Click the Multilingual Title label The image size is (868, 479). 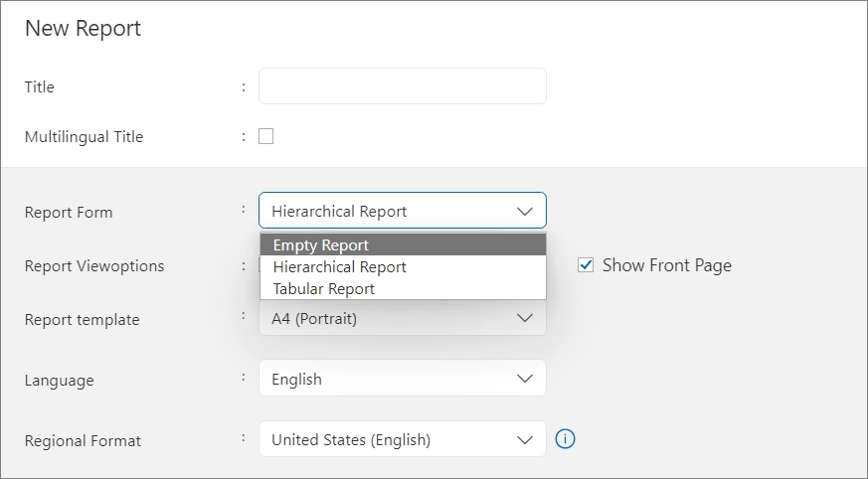coord(84,136)
